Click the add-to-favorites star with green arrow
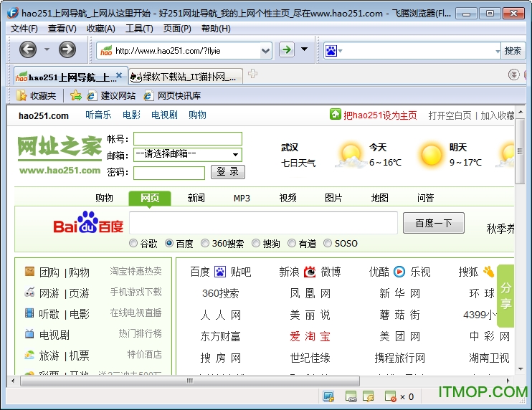532x410 pixels. tap(76, 95)
